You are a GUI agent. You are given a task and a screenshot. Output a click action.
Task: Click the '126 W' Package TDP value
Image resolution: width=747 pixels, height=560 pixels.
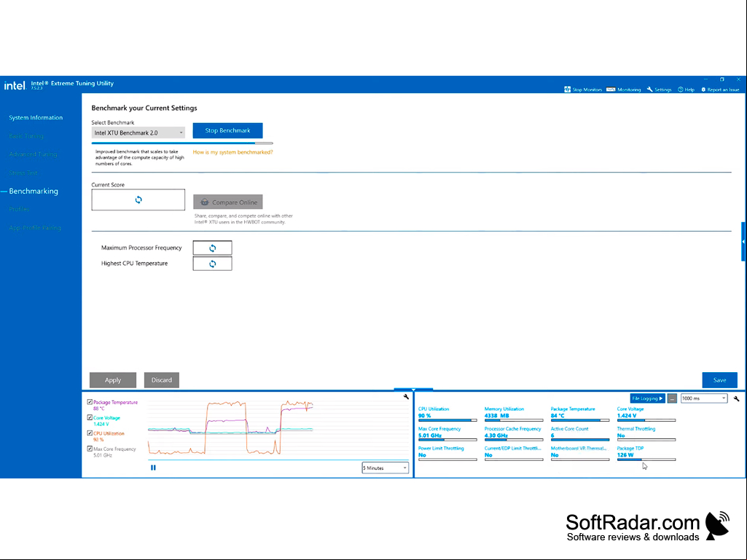click(625, 454)
